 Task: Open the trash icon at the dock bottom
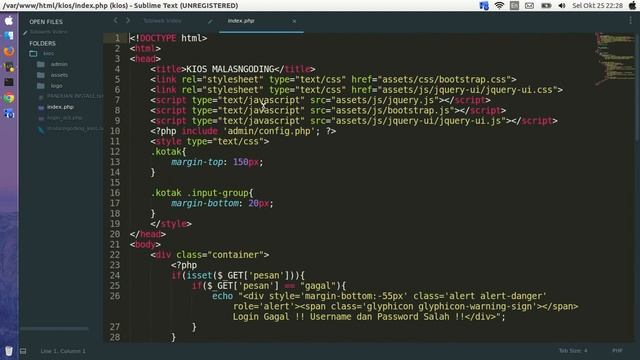click(x=9, y=351)
